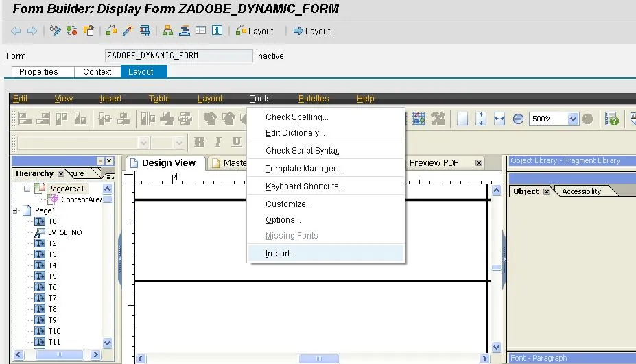Click the Check form icon
This screenshot has width=636, height=364.
(111, 30)
